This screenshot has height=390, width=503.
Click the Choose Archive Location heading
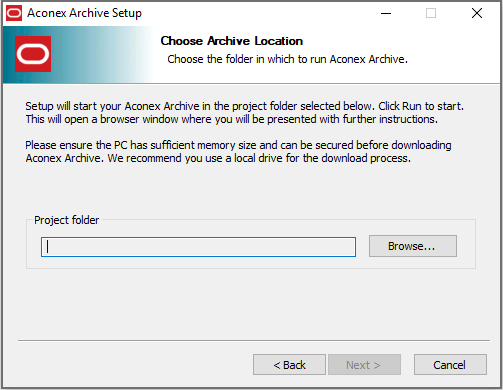pyautogui.click(x=232, y=41)
